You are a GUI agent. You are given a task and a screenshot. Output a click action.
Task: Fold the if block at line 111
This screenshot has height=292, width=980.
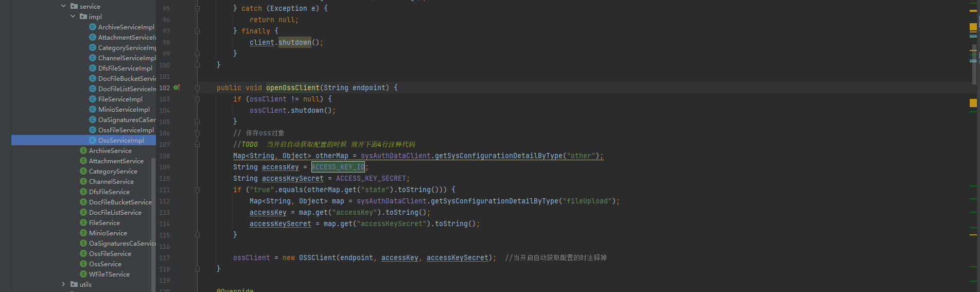pos(197,190)
